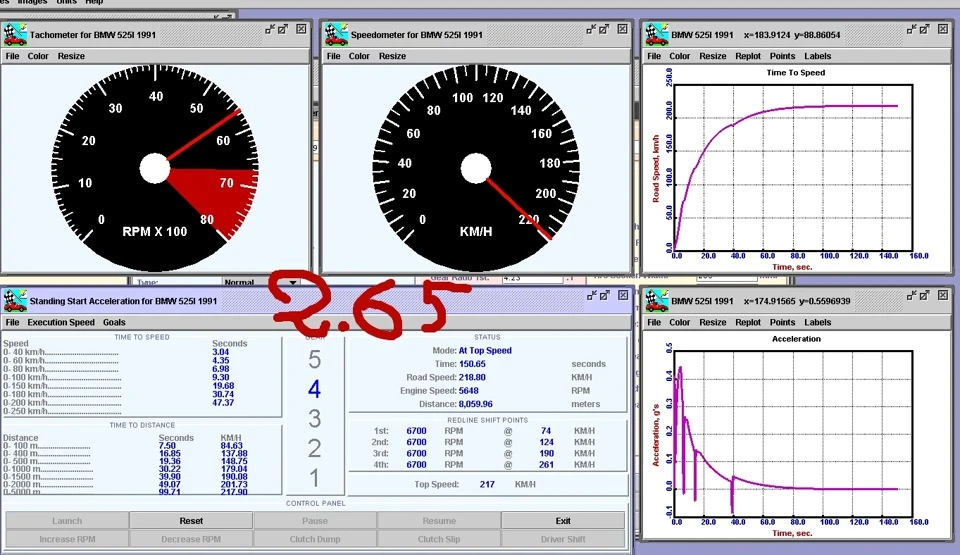Click the Exit button in control panel
The height and width of the screenshot is (555, 960).
tap(563, 521)
